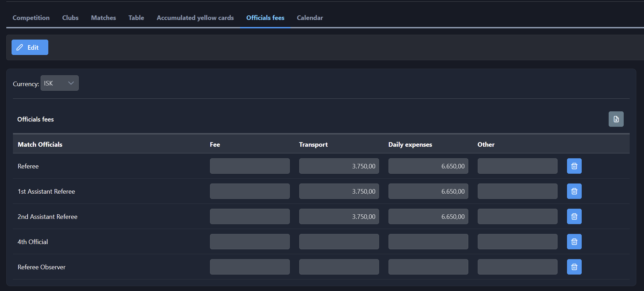Screen dimensions: 644x291
Task: Open Accumulated yellow cards tab
Action: click(x=195, y=18)
